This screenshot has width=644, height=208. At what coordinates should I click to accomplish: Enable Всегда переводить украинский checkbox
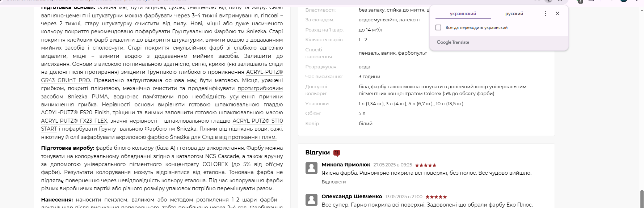coord(438,27)
